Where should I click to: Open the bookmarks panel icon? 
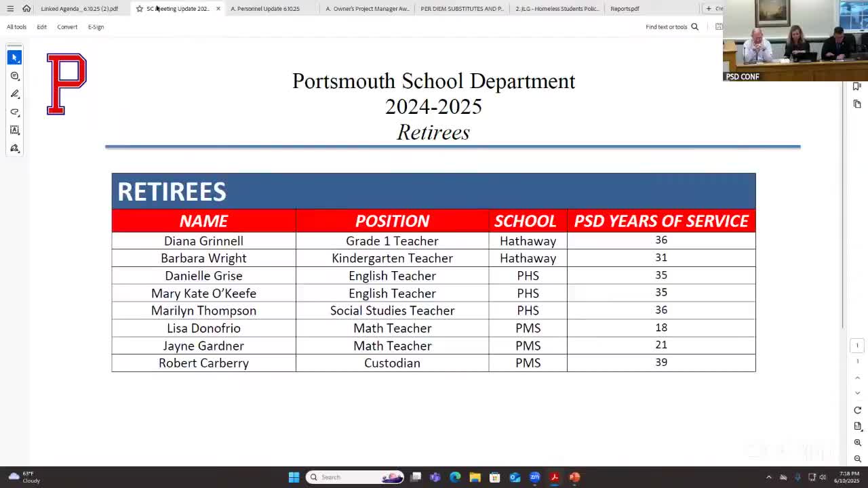(857, 86)
